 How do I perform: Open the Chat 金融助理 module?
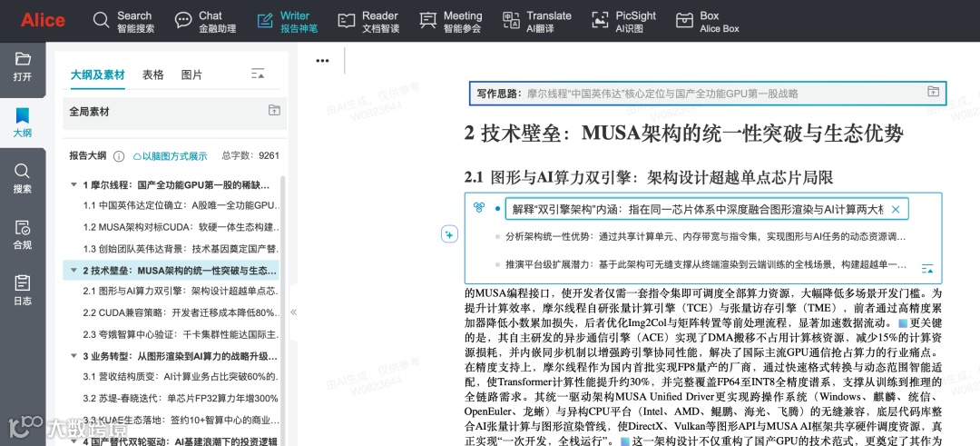205,21
